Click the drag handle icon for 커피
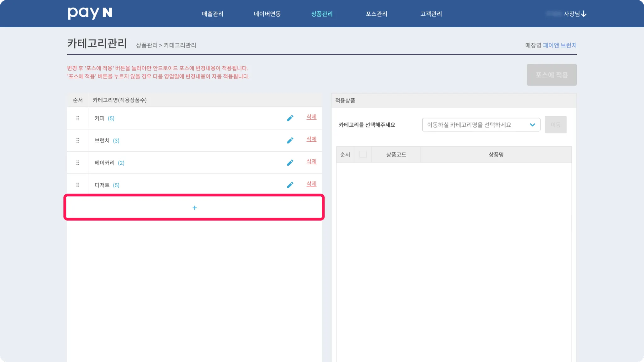644x362 pixels. tap(78, 118)
